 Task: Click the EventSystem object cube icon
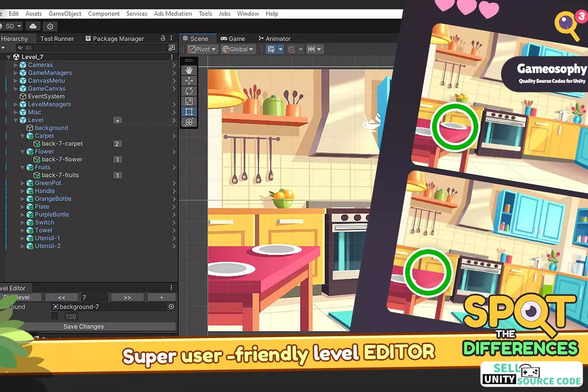tap(23, 97)
